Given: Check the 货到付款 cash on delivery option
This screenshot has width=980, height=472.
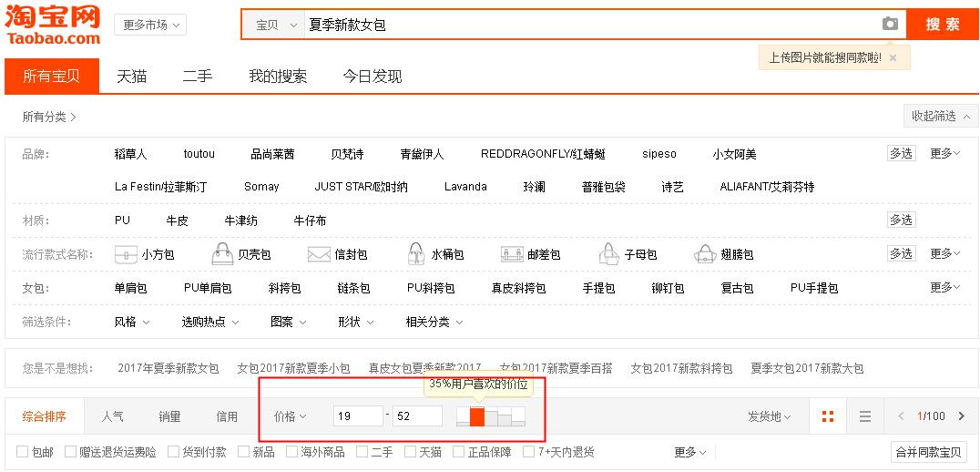Looking at the screenshot, I should tap(174, 452).
